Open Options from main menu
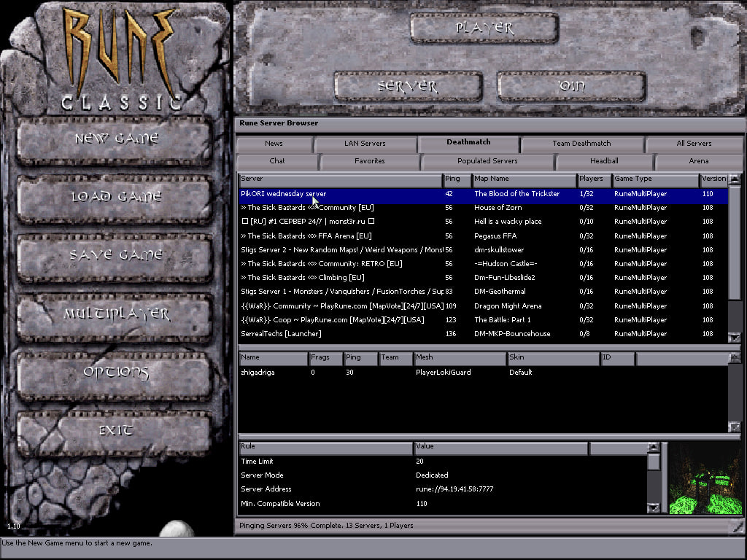This screenshot has height=560, width=747. coord(116,373)
